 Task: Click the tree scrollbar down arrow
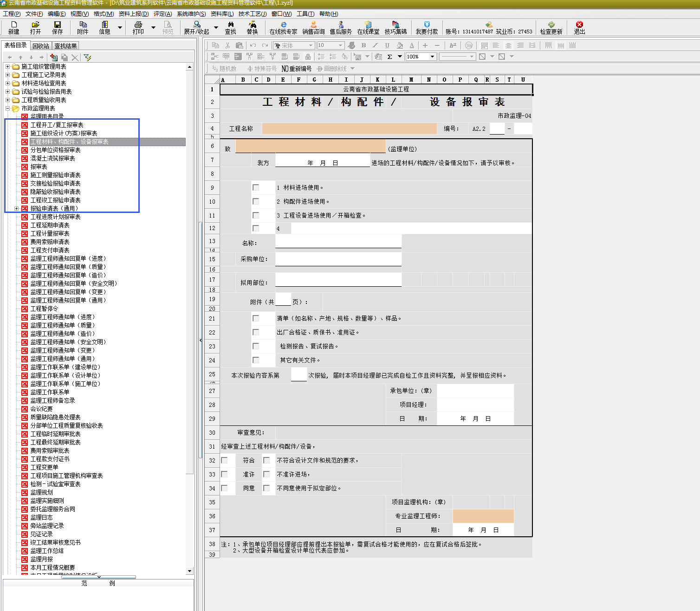[189, 571]
